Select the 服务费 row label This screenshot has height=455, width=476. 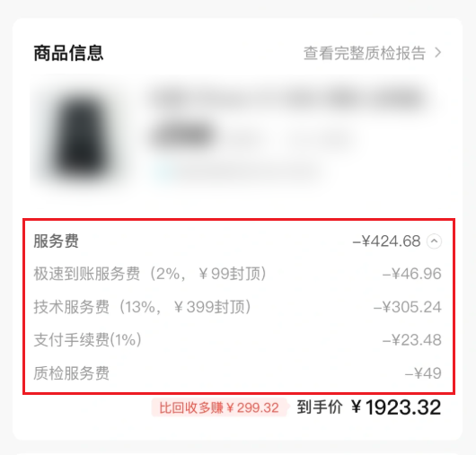tap(57, 241)
